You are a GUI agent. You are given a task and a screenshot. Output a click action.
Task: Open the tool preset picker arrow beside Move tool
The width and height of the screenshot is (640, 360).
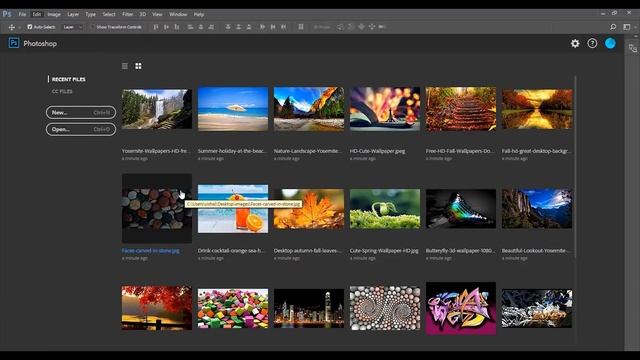coord(20,27)
